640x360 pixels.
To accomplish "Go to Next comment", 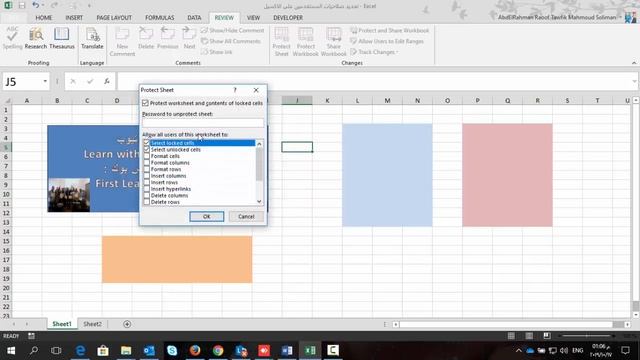I will point(189,38).
